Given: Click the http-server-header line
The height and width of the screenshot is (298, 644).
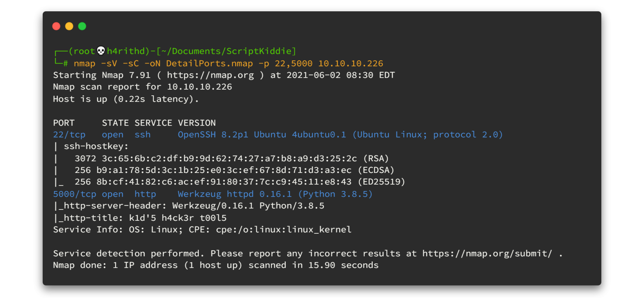Looking at the screenshot, I should coord(189,206).
